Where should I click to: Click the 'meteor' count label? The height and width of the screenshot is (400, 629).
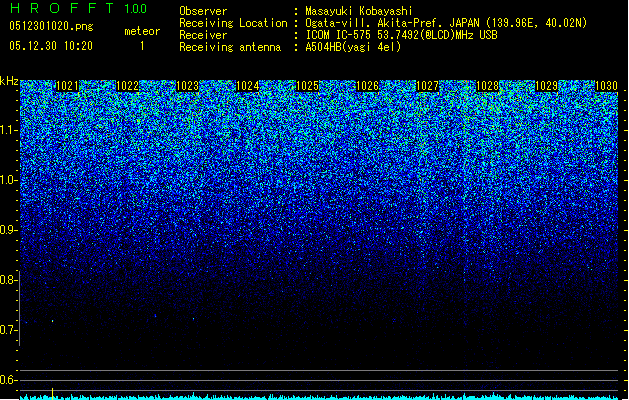pyautogui.click(x=142, y=31)
